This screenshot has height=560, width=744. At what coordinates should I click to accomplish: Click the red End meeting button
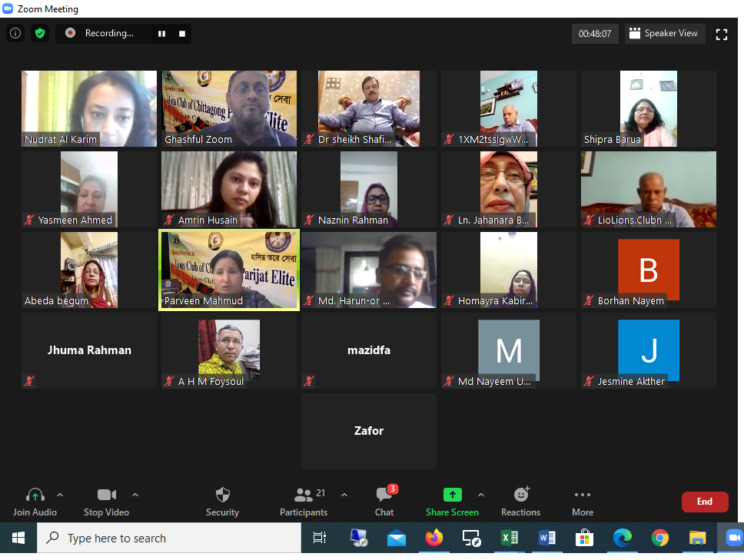coord(704,502)
